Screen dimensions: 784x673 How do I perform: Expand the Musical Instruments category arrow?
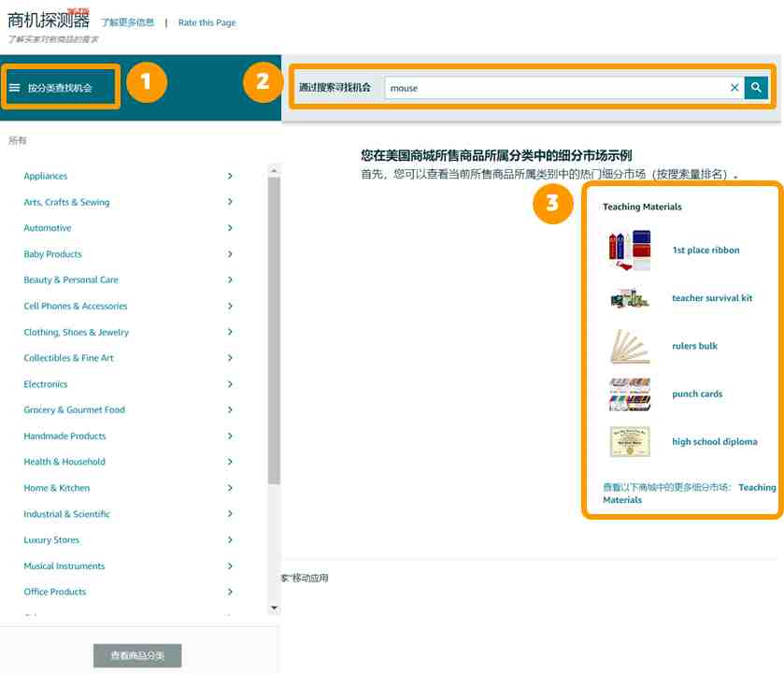(230, 566)
